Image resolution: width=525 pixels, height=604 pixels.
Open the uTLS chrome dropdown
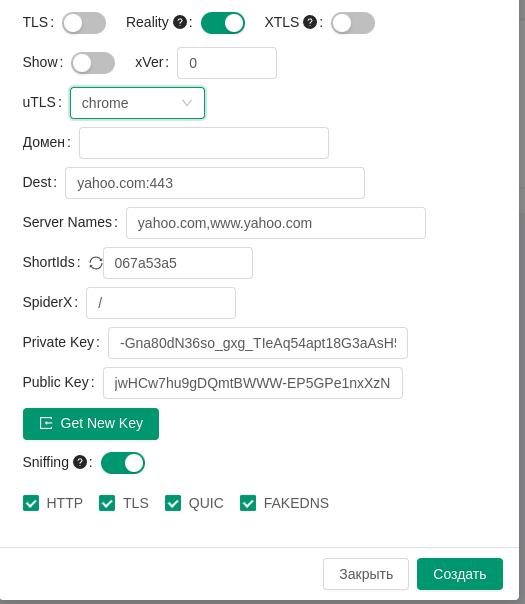point(138,103)
